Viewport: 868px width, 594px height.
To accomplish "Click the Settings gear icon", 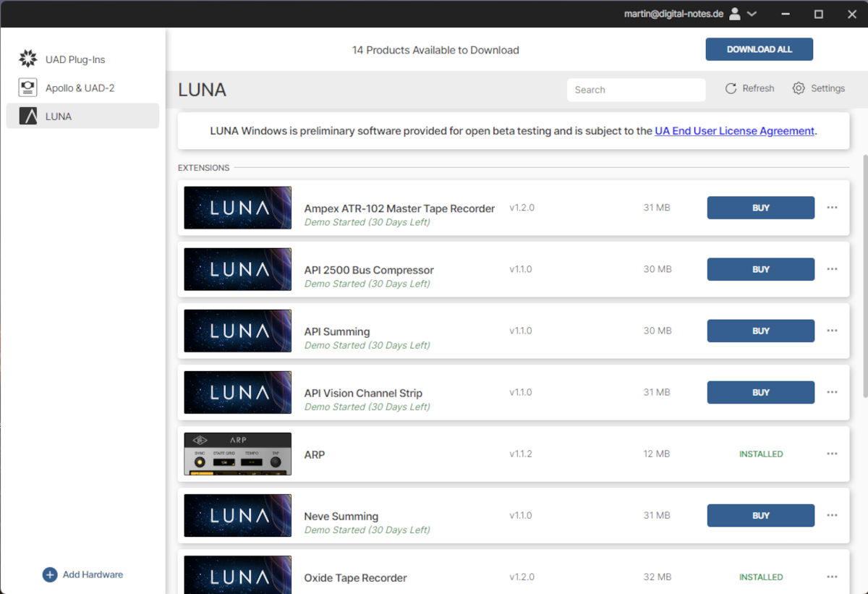I will pyautogui.click(x=799, y=88).
